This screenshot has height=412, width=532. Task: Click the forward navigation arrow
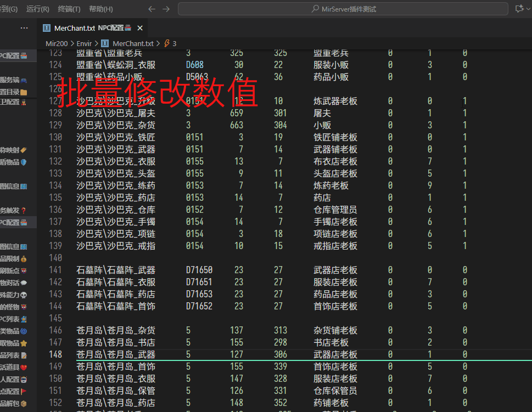[x=166, y=9]
